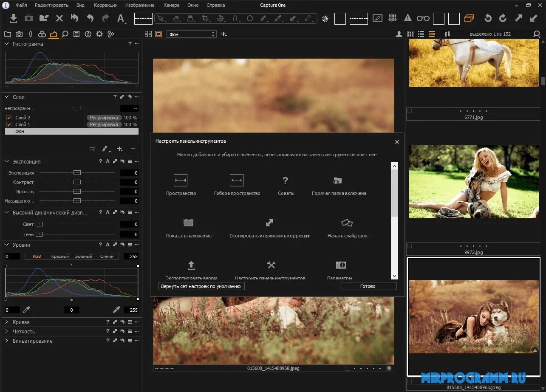Viewport: 546px width, 392px height.
Task: Open the Редактировать menu
Action: point(51,5)
